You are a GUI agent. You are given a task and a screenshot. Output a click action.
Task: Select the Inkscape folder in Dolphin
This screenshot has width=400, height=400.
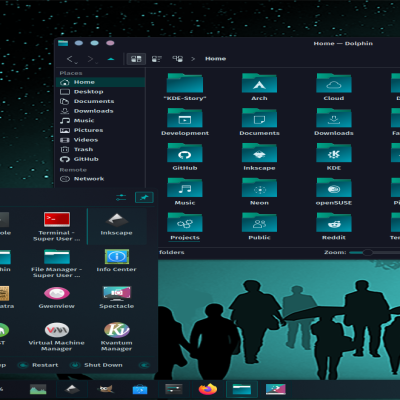tap(259, 153)
